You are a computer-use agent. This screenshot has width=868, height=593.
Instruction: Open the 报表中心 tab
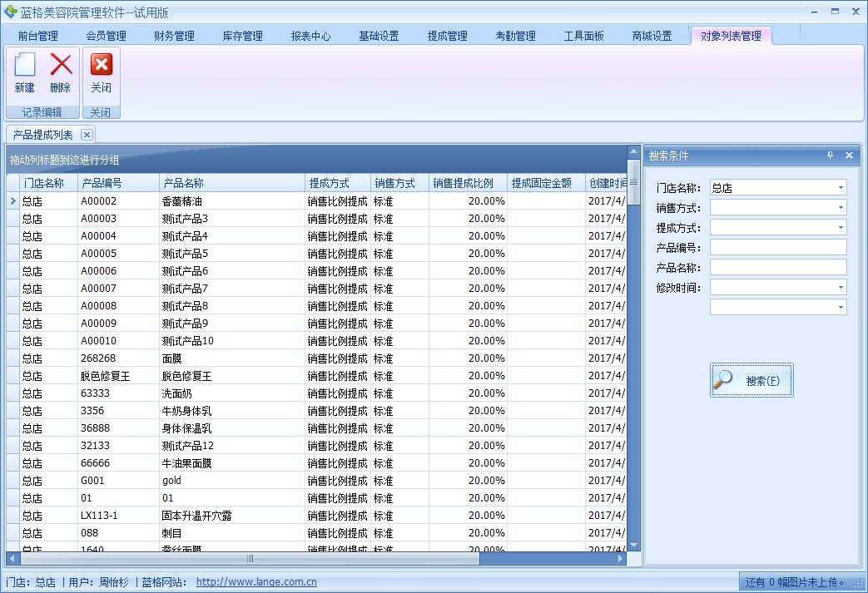pos(310,36)
